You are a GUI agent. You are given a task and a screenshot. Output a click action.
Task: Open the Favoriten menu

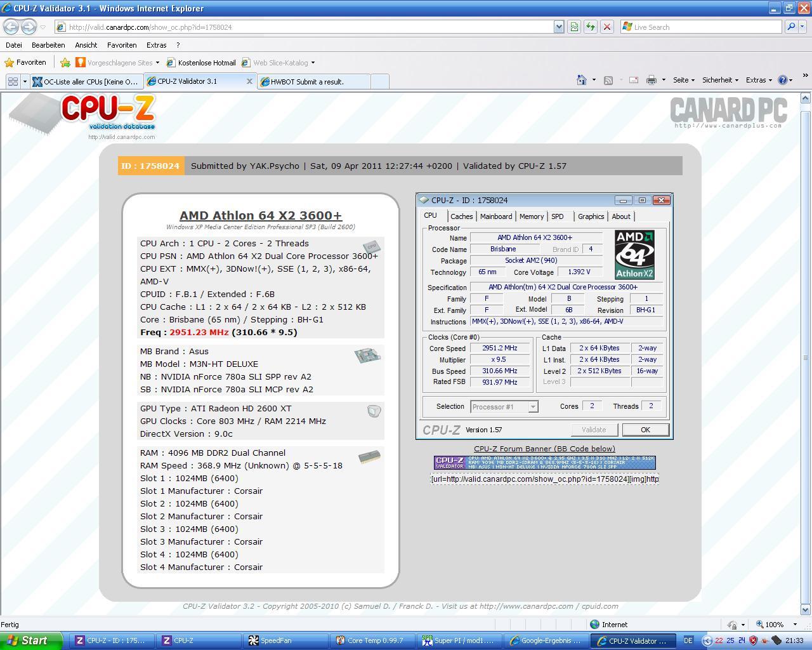122,45
